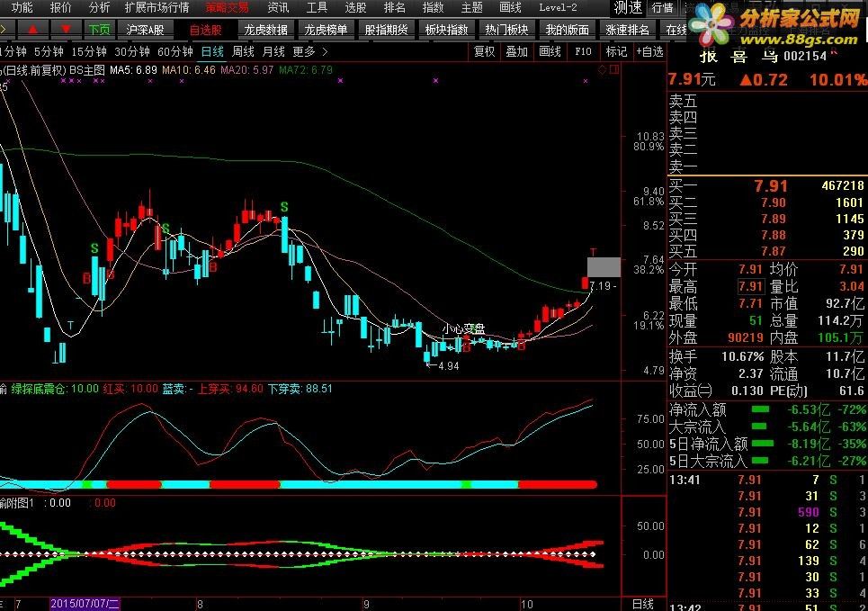Expand time periods with arrow after 更多
This screenshot has width=868, height=611.
pyautogui.click(x=325, y=51)
